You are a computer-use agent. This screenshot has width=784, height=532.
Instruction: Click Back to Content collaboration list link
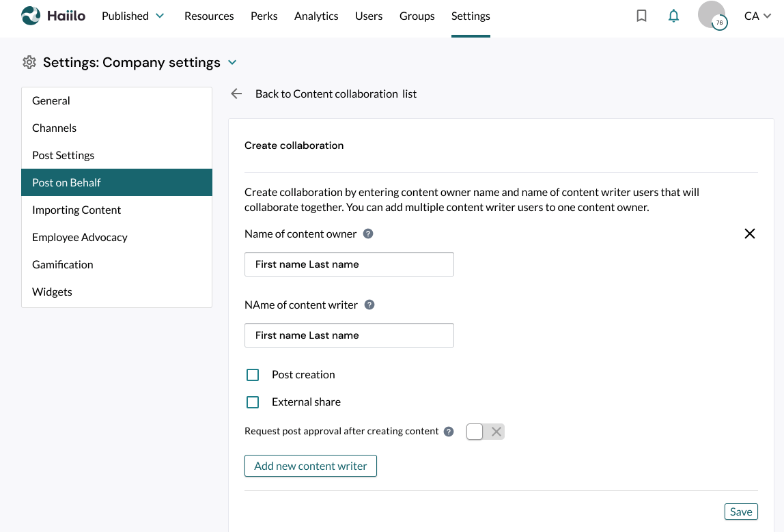(336, 94)
